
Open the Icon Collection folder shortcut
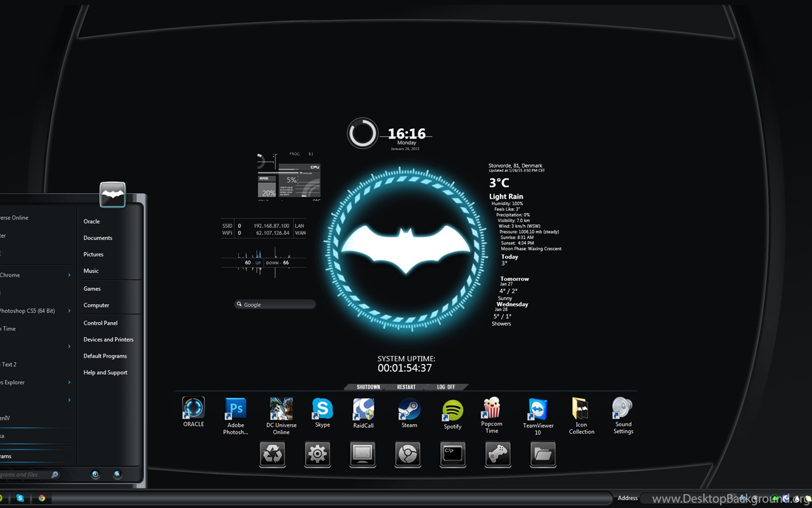pos(581,416)
